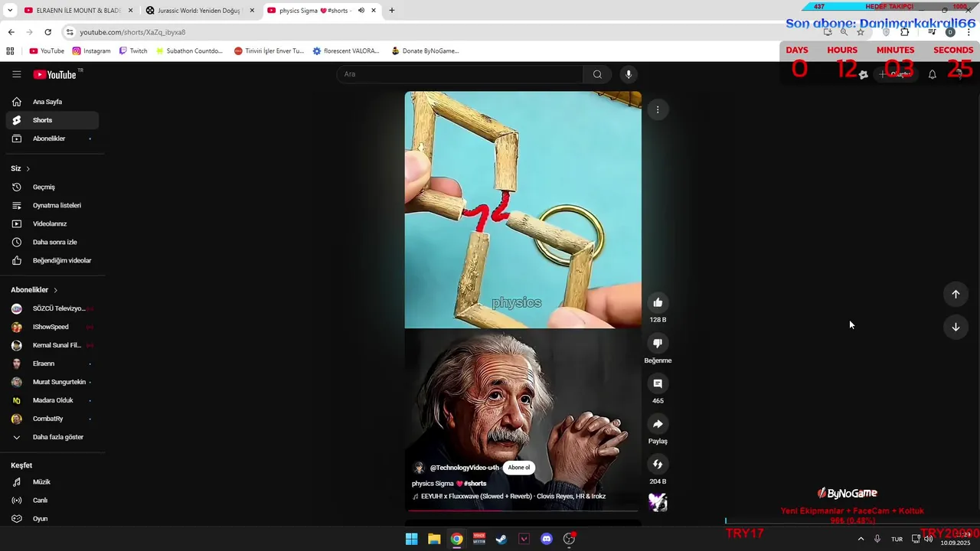Go to previous Short with up arrow
Viewport: 980px width, 551px height.
(955, 294)
